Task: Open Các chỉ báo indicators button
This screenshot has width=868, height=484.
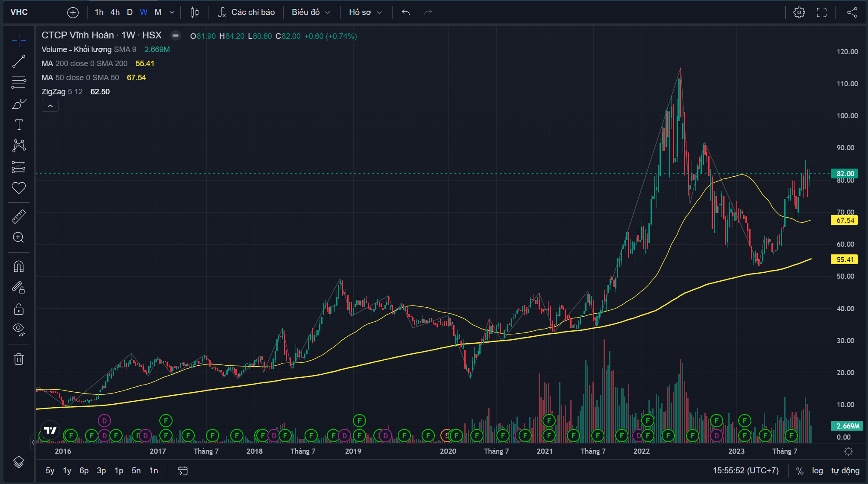Action: coord(246,12)
